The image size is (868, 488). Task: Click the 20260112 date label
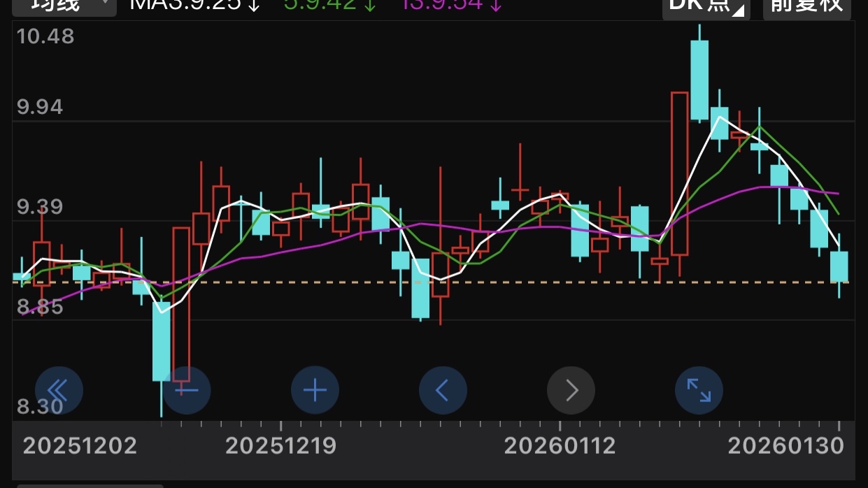pos(560,445)
